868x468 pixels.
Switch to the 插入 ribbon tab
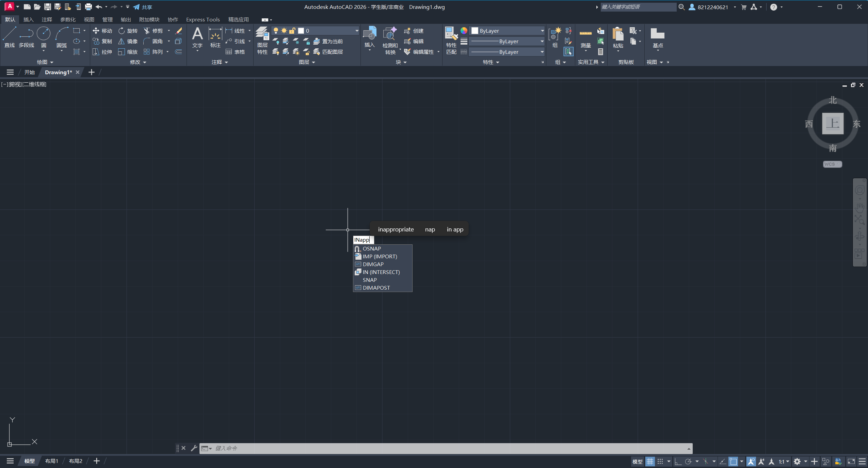[x=29, y=19]
